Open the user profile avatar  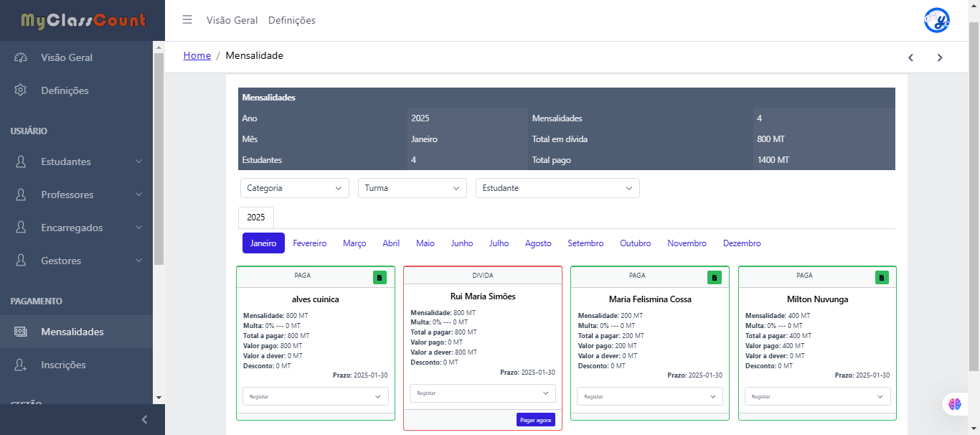point(936,20)
